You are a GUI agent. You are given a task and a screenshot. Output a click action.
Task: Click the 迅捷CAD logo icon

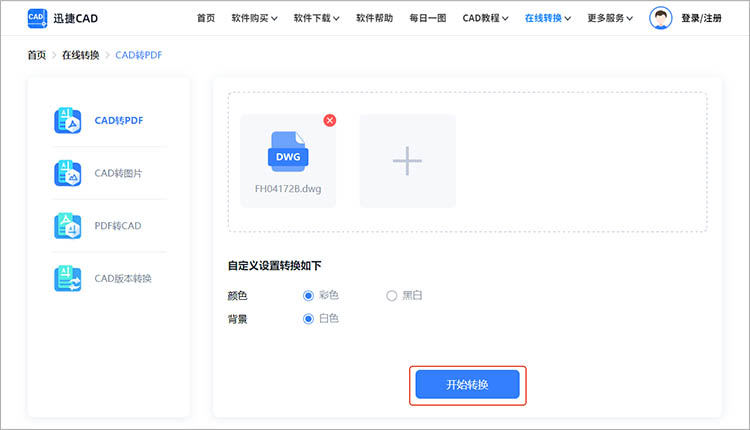(37, 18)
